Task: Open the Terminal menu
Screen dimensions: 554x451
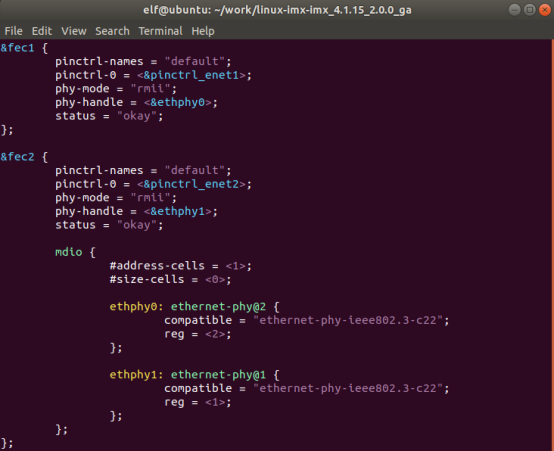Action: pos(160,31)
